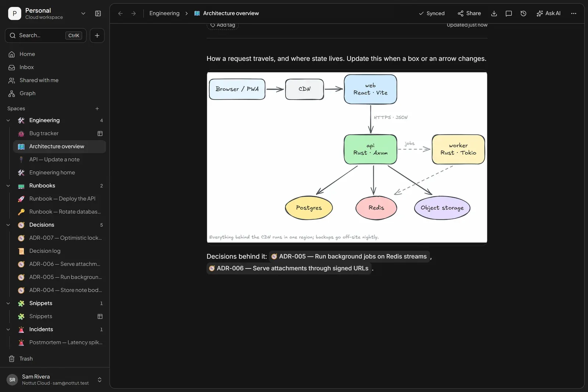588x392 pixels.
Task: Collapse the Runbooks space
Action: click(8, 186)
